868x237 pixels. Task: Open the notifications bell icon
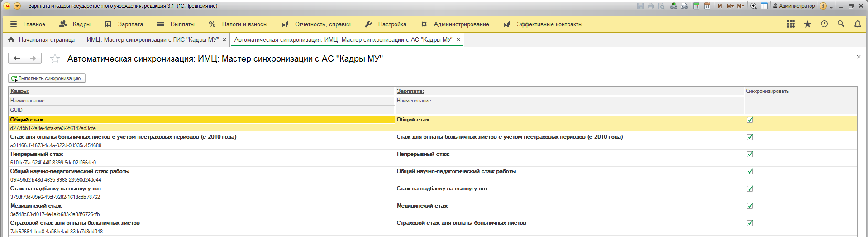pos(858,24)
